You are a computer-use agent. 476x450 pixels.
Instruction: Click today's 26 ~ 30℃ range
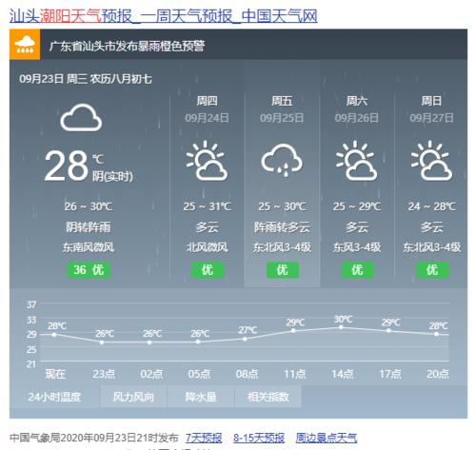click(x=89, y=206)
